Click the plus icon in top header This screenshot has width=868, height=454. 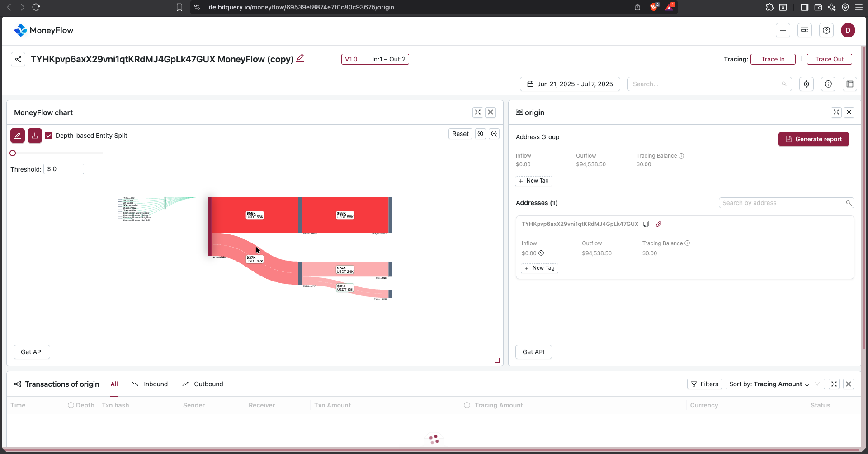[x=783, y=30]
